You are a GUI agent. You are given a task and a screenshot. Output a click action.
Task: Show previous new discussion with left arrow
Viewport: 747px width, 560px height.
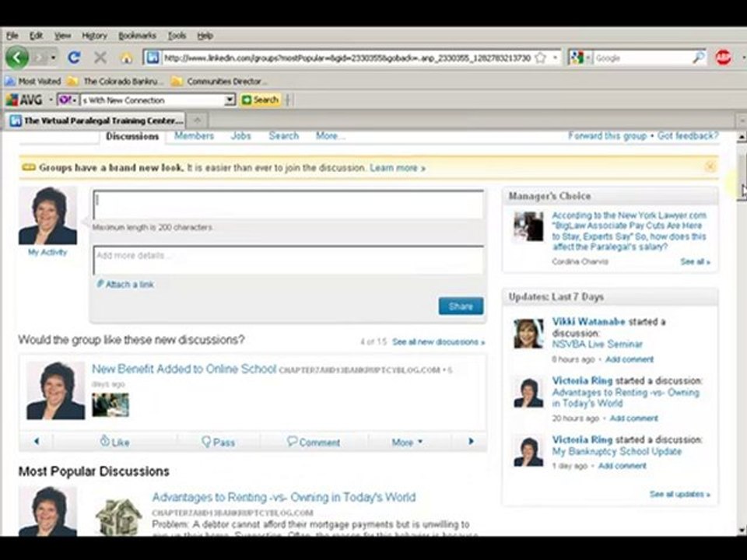tap(37, 442)
